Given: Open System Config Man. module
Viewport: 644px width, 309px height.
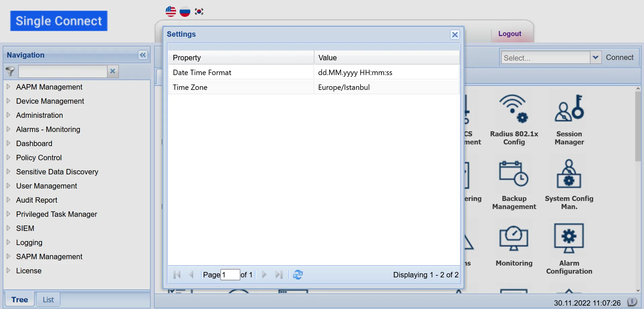Looking at the screenshot, I should pyautogui.click(x=569, y=185).
